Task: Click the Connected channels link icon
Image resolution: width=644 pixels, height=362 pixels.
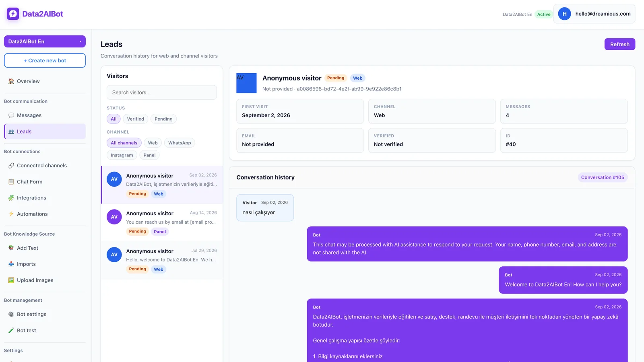Action: (x=11, y=166)
